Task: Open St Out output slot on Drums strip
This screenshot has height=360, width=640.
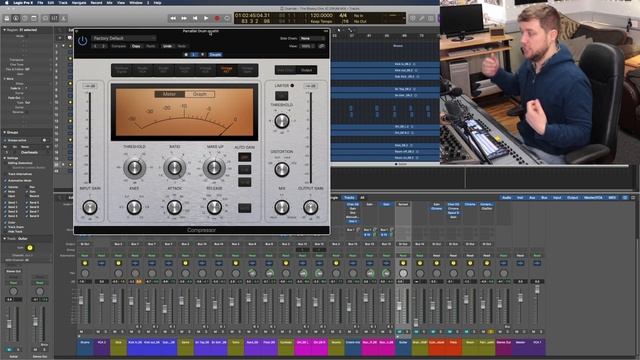Action: tap(85, 244)
